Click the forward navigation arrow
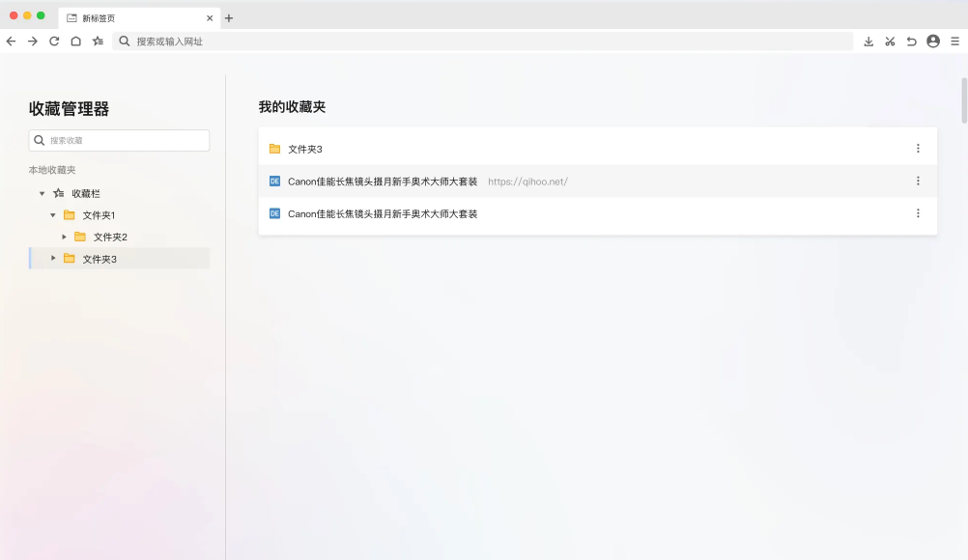The image size is (968, 560). 32,42
